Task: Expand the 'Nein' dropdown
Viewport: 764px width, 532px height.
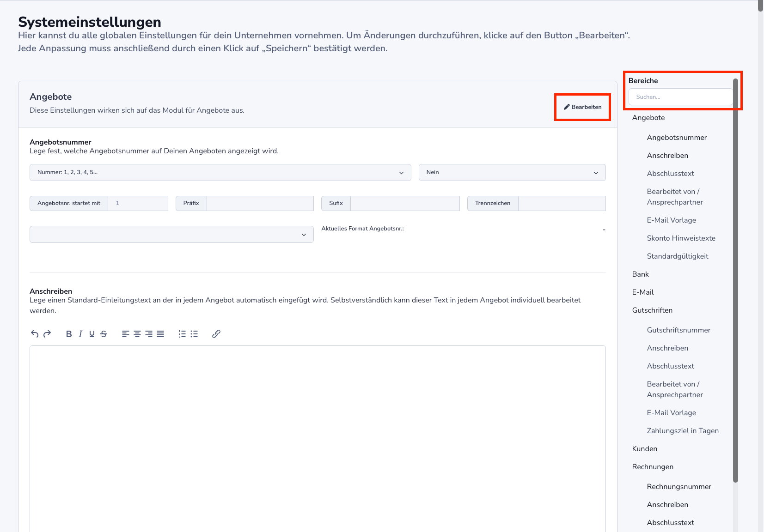Action: click(512, 172)
